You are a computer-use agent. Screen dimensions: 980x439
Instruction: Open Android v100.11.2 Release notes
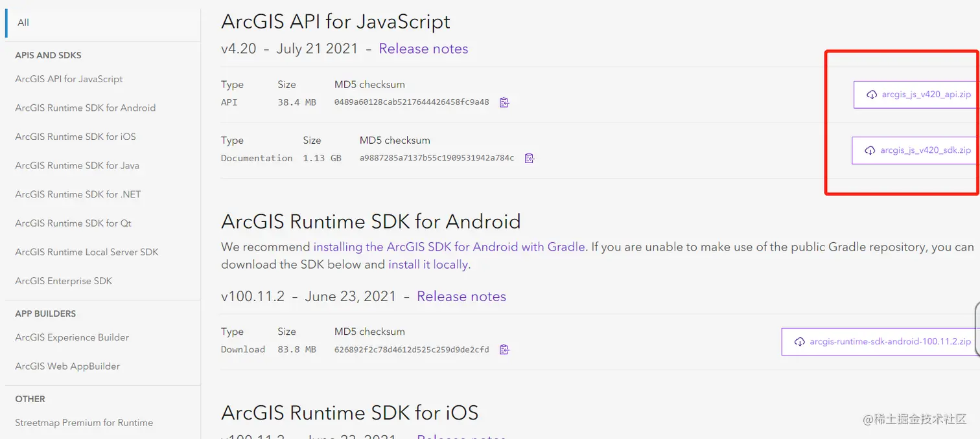point(461,297)
